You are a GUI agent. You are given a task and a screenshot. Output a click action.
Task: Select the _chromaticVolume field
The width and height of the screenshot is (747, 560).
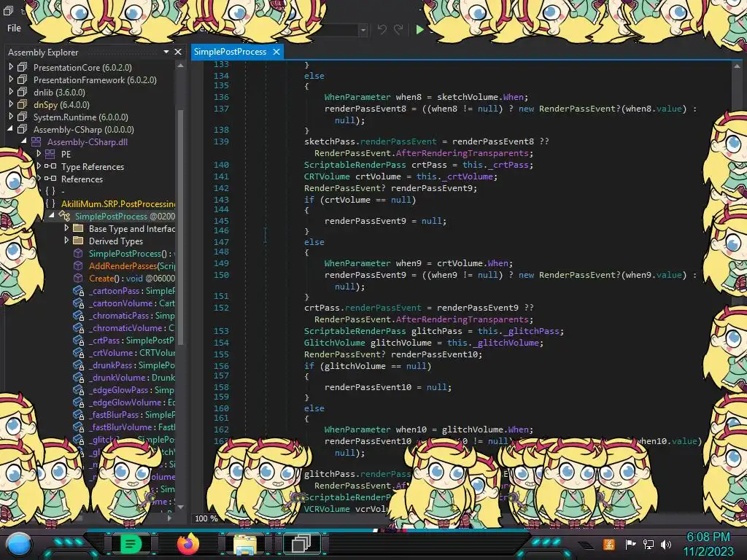click(x=131, y=327)
